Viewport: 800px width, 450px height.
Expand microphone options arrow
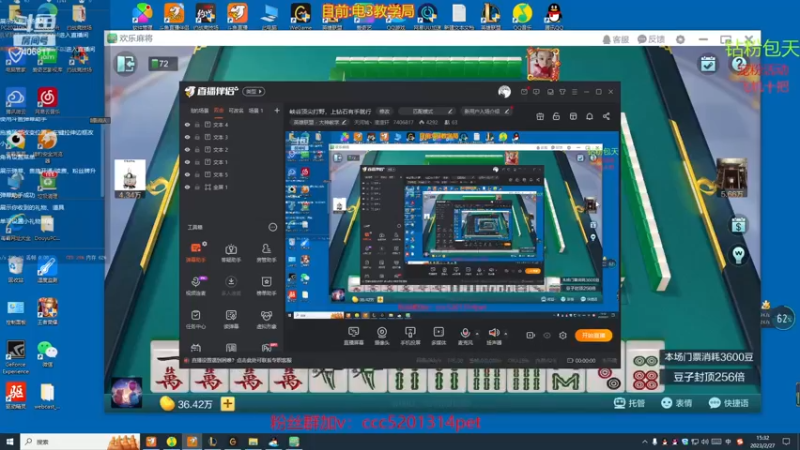pyautogui.click(x=478, y=334)
